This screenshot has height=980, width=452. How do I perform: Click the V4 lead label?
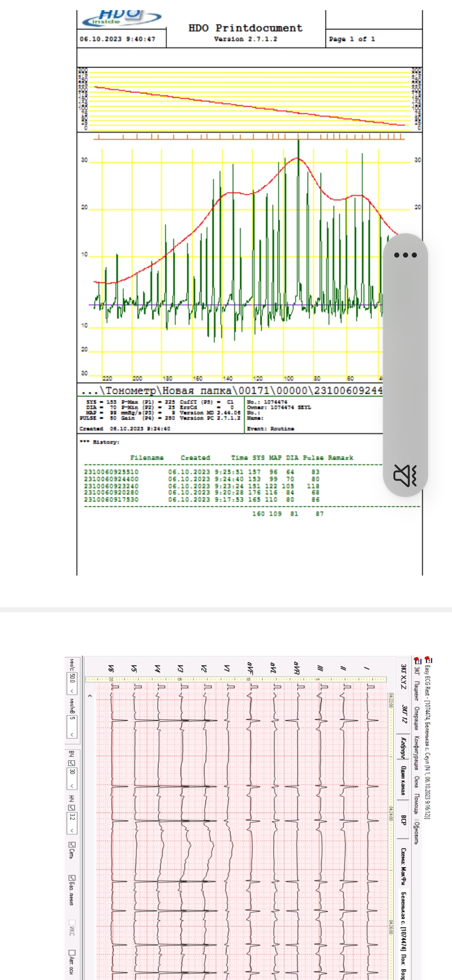click(157, 668)
